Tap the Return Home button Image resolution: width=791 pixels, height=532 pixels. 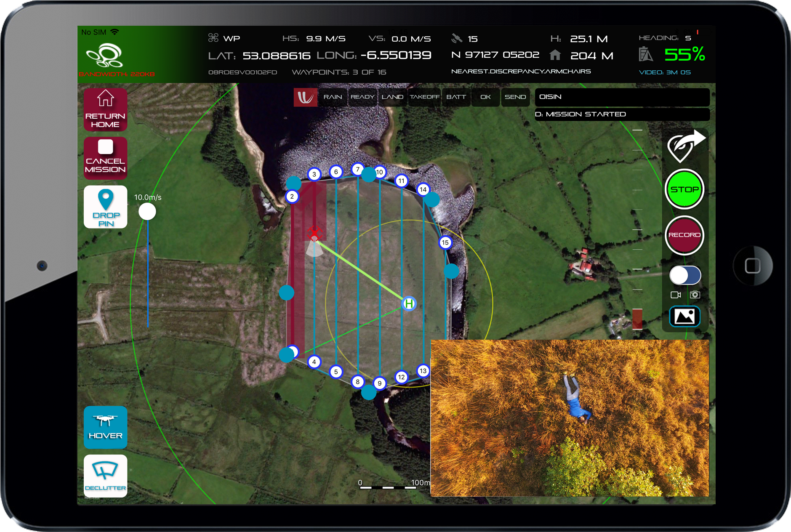click(x=105, y=109)
